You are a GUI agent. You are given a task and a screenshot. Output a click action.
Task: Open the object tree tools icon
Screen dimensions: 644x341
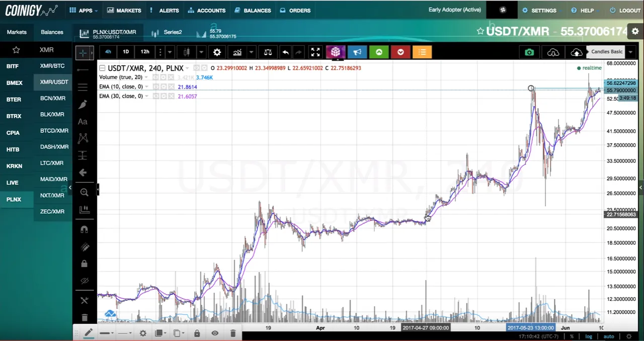(84, 300)
